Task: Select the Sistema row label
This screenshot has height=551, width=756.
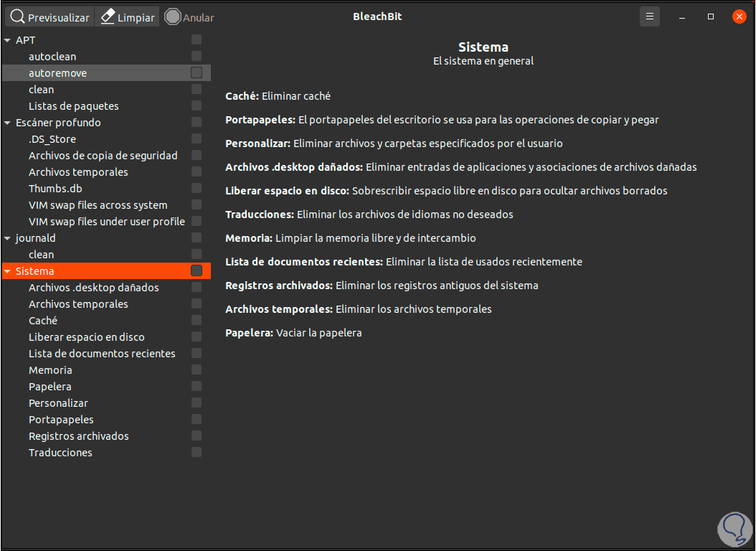Action: 34,271
